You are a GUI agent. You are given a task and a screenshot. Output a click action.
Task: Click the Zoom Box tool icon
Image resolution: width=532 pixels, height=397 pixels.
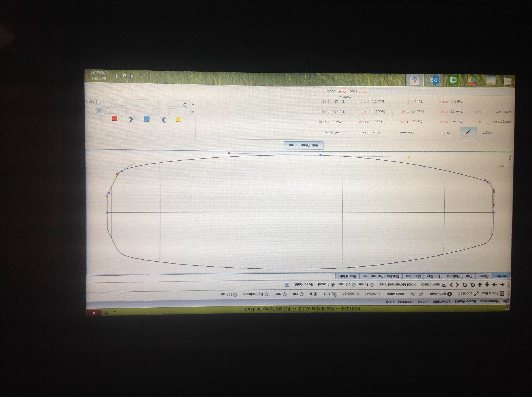click(502, 294)
